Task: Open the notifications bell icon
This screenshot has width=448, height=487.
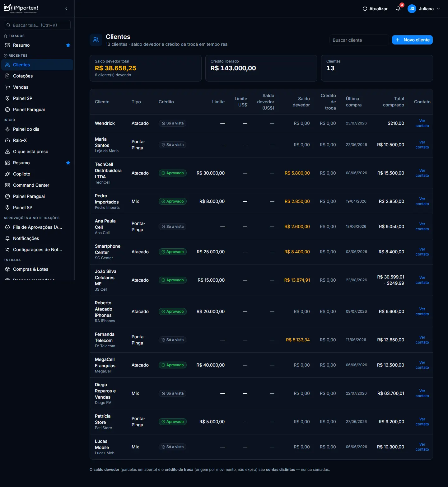Action: (398, 9)
